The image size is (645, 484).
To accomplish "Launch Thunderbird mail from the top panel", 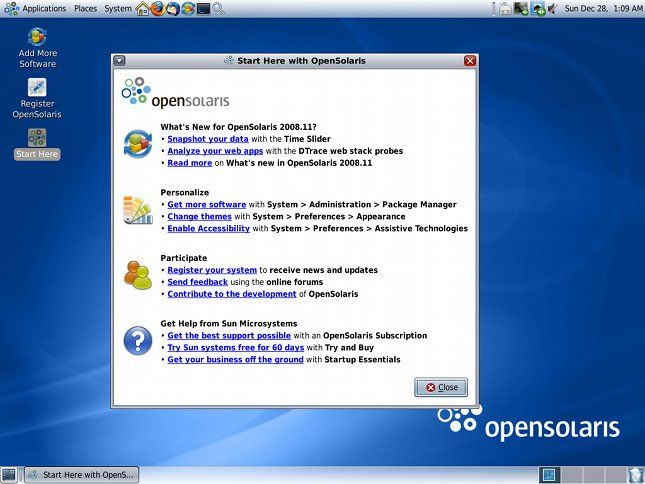I will click(173, 8).
